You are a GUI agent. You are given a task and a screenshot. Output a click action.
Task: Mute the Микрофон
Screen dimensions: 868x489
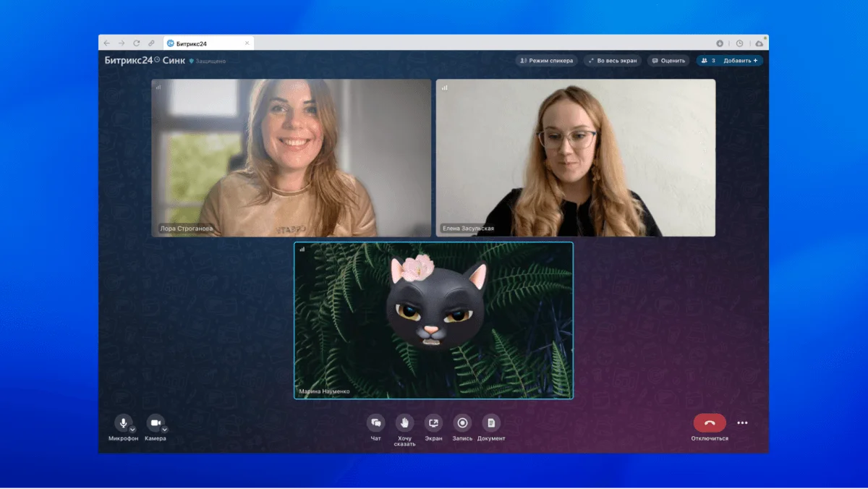click(123, 422)
